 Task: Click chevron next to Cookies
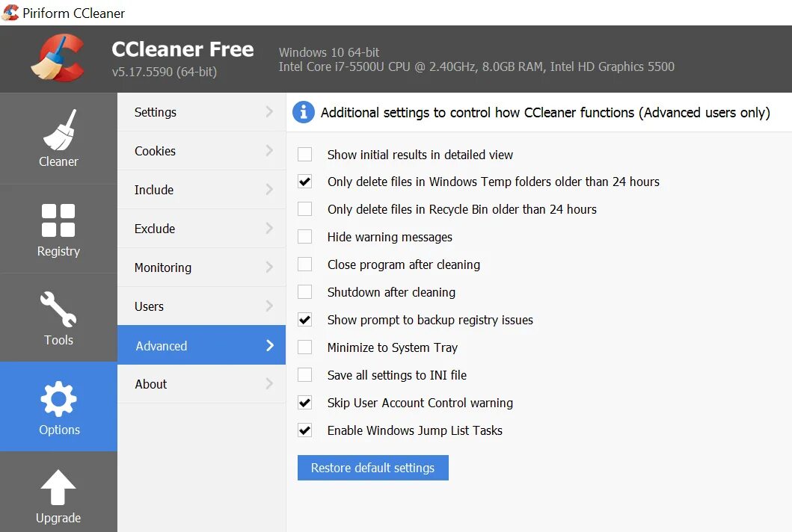click(269, 150)
